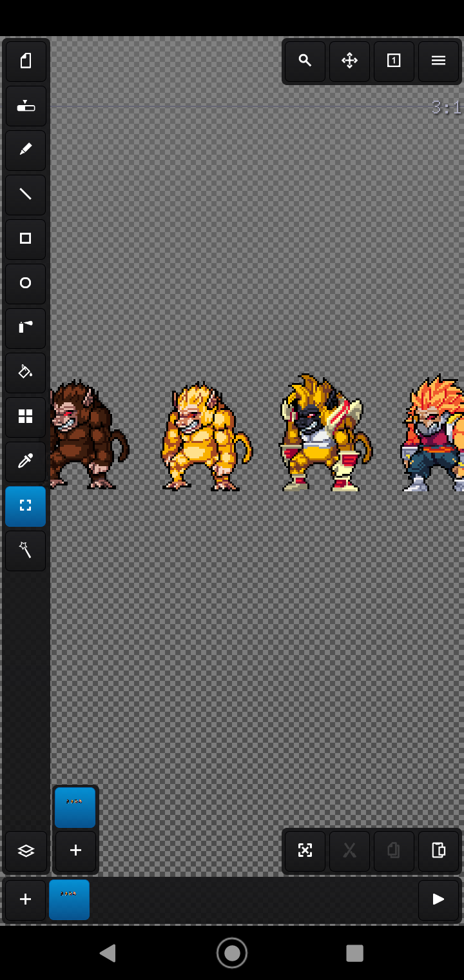Tap the Android home navigation button

tap(232, 953)
